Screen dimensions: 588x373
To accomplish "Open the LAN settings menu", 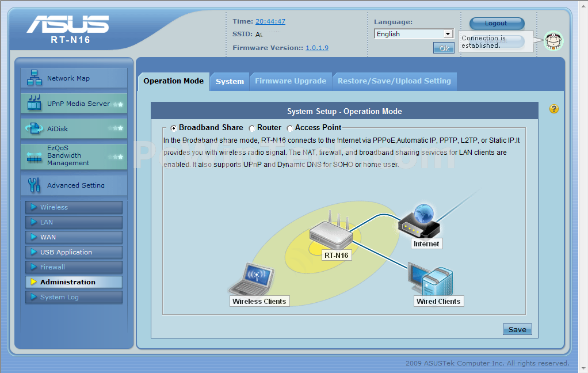I will (74, 222).
